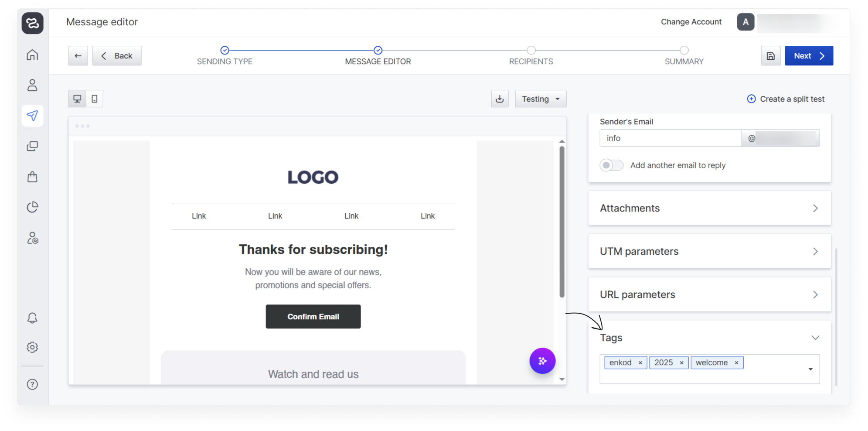
Task: Click the Next button
Action: coord(808,56)
